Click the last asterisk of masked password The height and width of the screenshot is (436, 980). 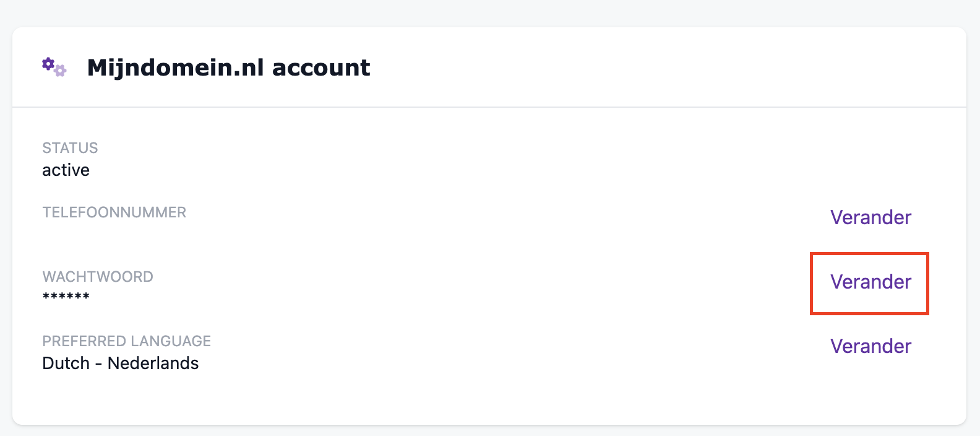(86, 296)
